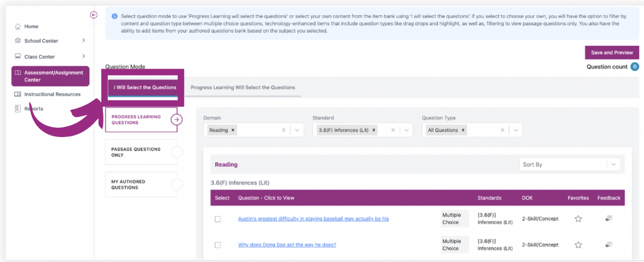644x262 pixels.
Task: Clear the Domain field with the X
Action: pos(284,130)
